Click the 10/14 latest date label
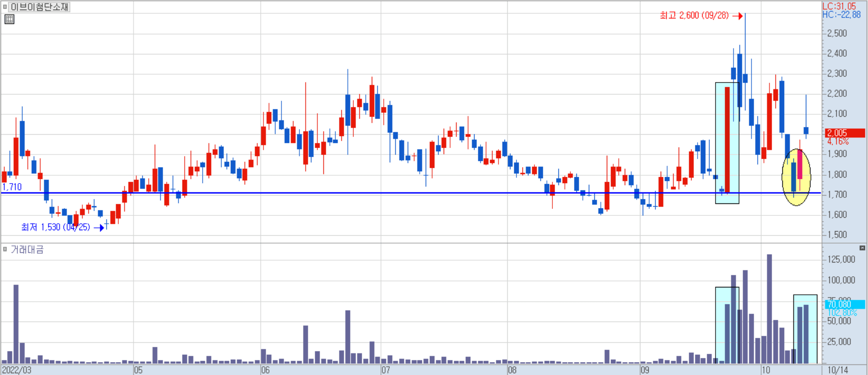 (x=838, y=370)
